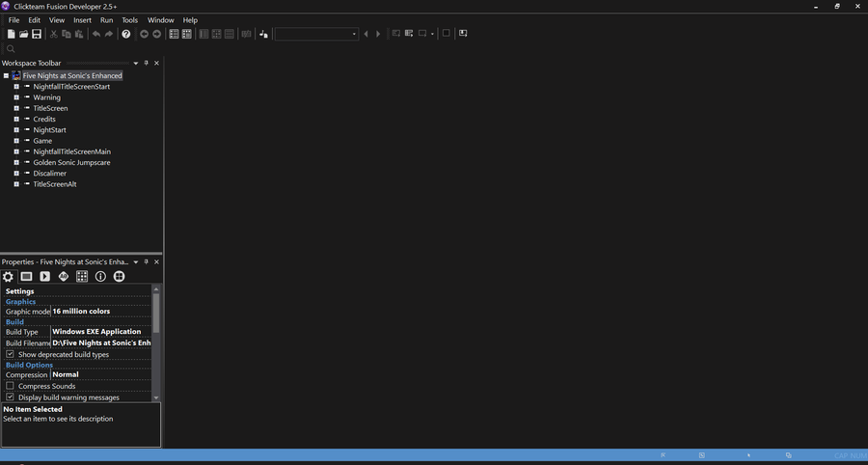Click the Run application icon before the frame dropdown
The height and width of the screenshot is (465, 868).
[263, 35]
